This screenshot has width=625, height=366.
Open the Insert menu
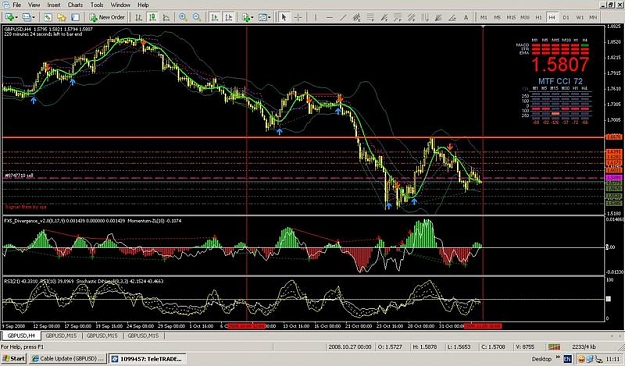[x=54, y=5]
